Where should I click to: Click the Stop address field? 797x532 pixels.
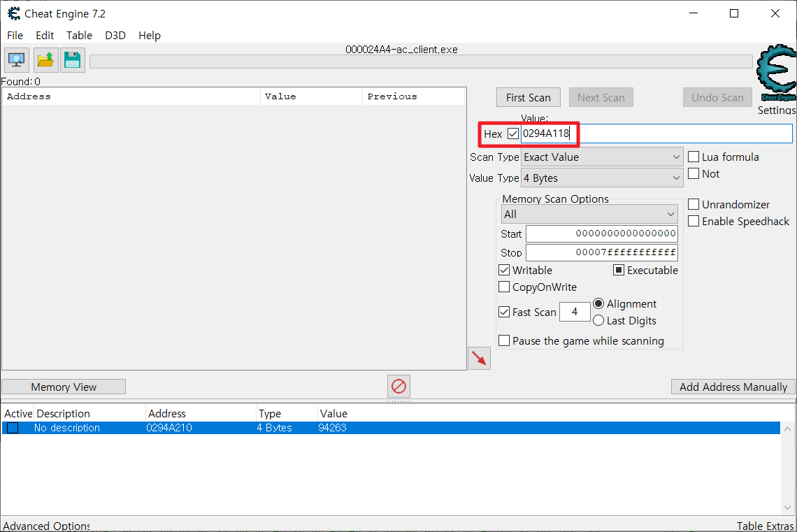(x=601, y=252)
